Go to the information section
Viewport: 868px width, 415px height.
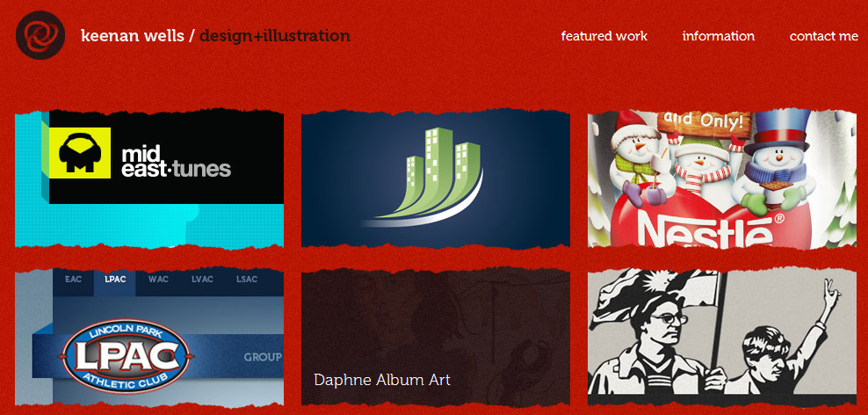[x=718, y=36]
